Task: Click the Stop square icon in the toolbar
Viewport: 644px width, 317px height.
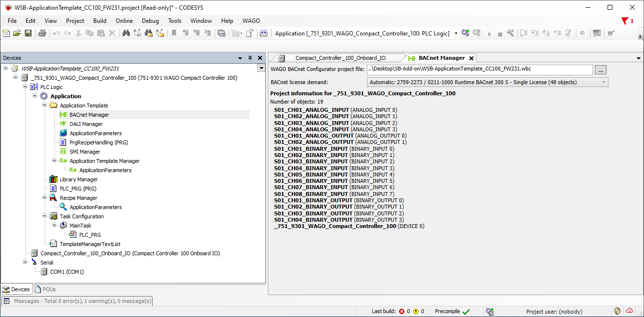Action: (x=500, y=34)
